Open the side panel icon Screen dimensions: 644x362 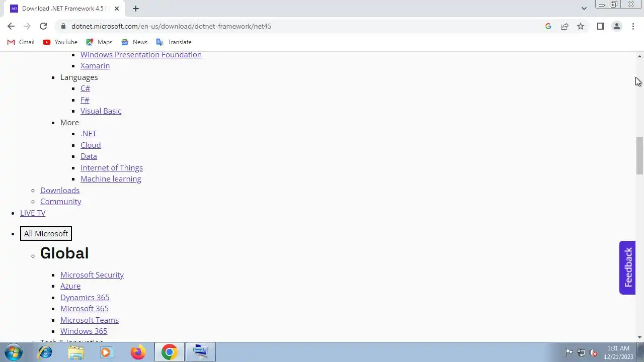pos(600,26)
